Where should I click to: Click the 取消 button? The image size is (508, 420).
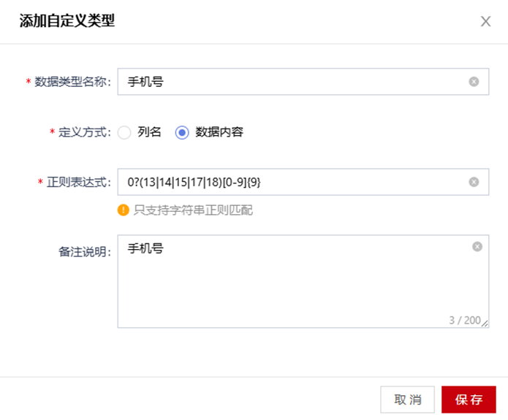[x=407, y=400]
